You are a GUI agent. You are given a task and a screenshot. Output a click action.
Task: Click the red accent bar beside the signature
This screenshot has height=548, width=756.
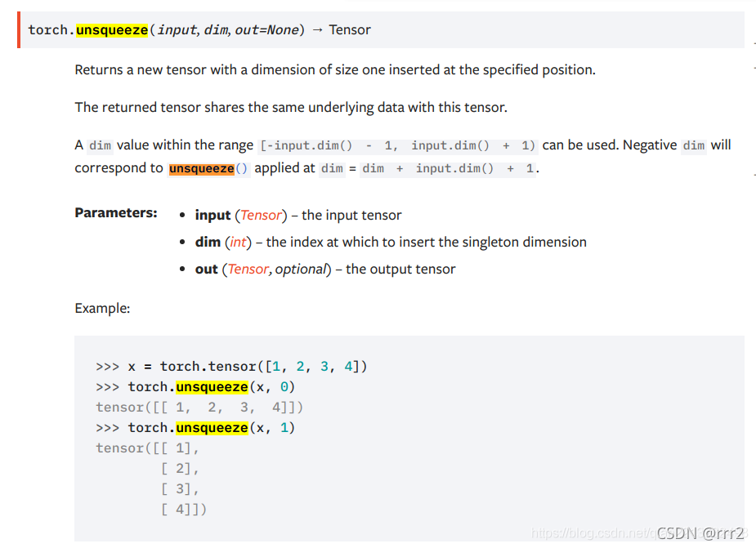18,29
